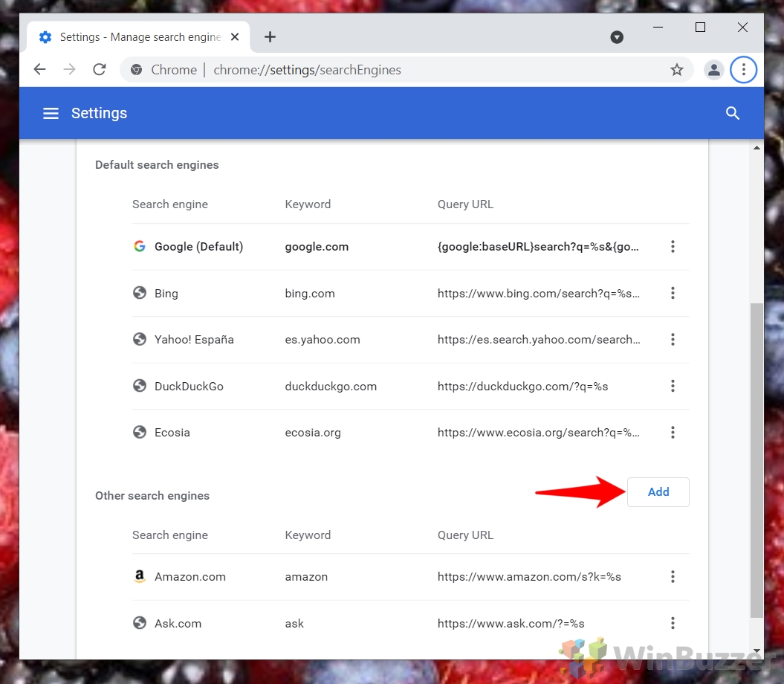Select the Bing engine name
This screenshot has height=684, width=784.
click(x=166, y=294)
